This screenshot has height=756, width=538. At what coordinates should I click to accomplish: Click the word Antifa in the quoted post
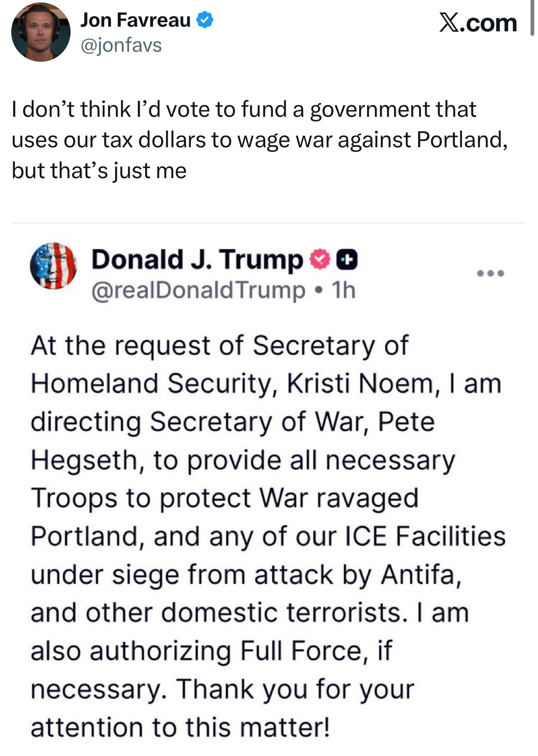click(x=421, y=575)
